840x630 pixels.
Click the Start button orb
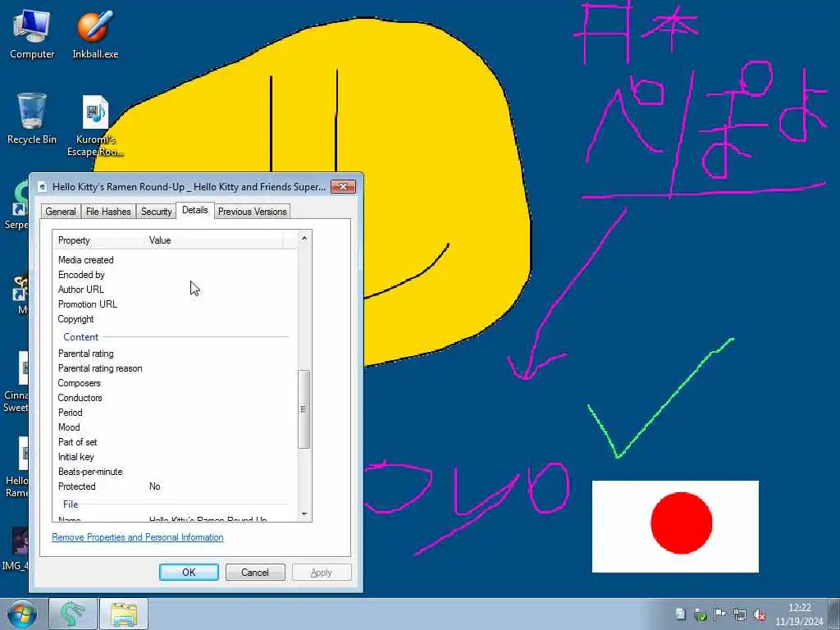(22, 614)
